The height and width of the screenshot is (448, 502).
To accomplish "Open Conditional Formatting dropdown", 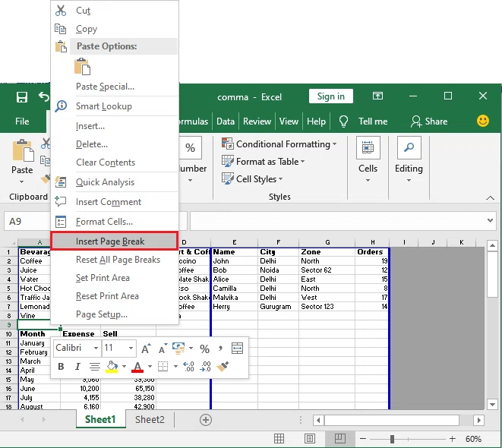I will pyautogui.click(x=279, y=144).
